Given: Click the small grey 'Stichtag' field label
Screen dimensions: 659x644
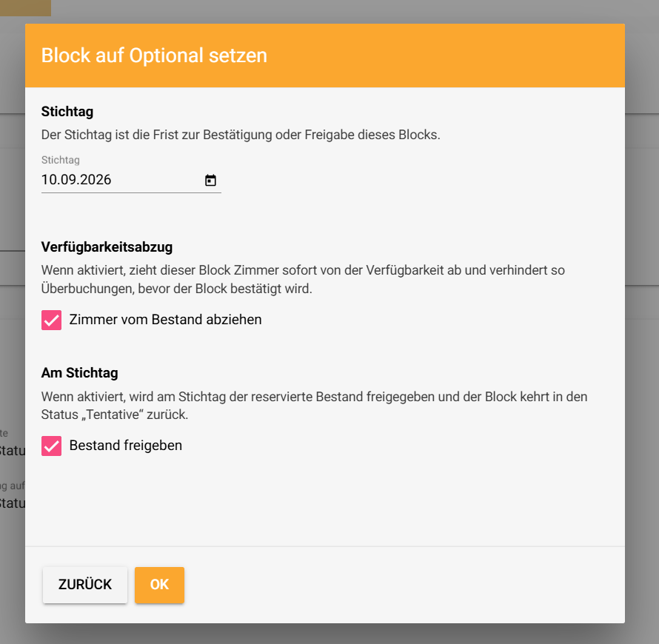Looking at the screenshot, I should 61,160.
